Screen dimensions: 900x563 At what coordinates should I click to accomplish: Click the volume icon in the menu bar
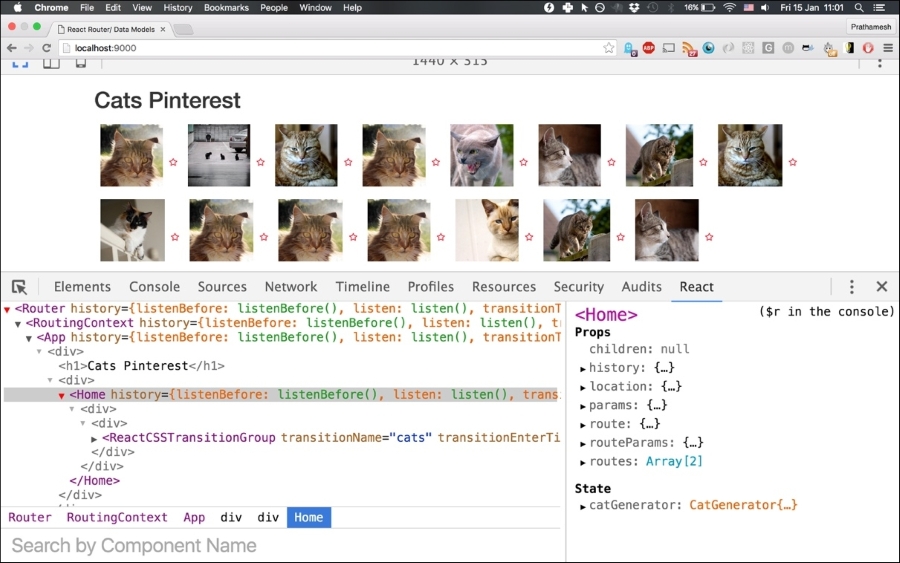(x=765, y=7)
